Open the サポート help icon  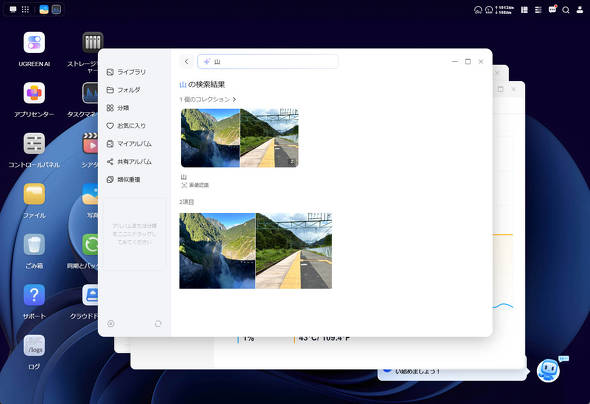tap(34, 295)
